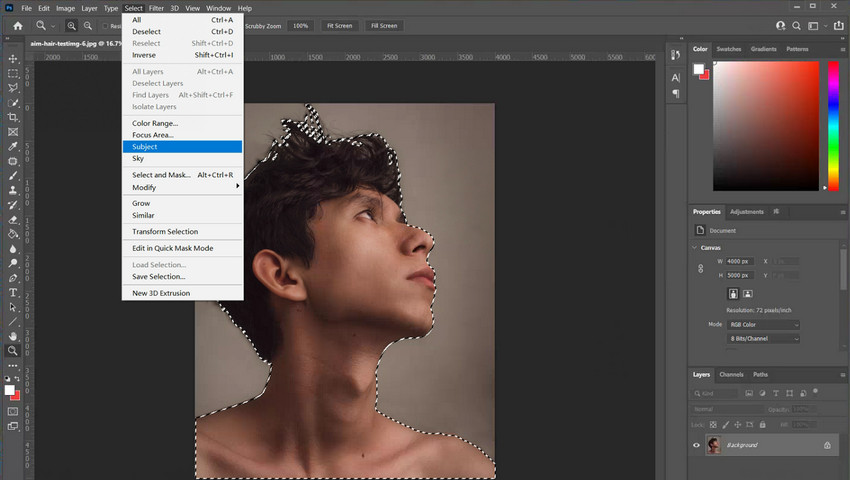Collapse the Canvas section chevron
The image size is (850, 480).
click(694, 247)
